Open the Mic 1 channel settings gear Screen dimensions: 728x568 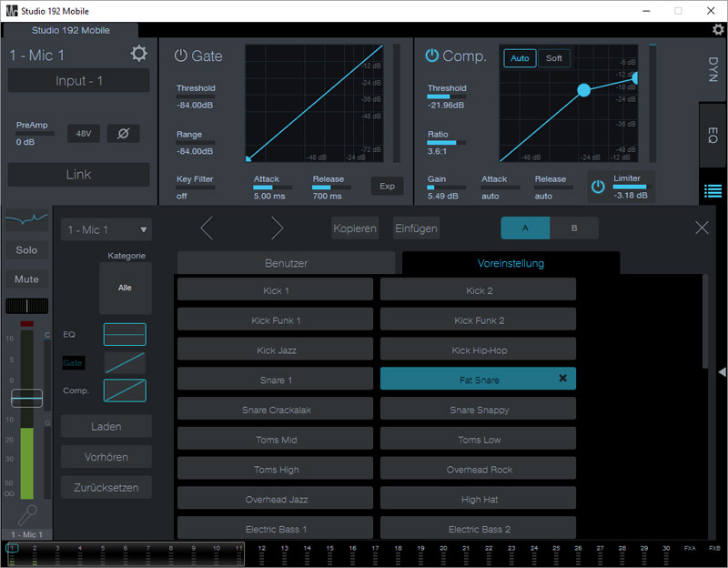(x=138, y=54)
